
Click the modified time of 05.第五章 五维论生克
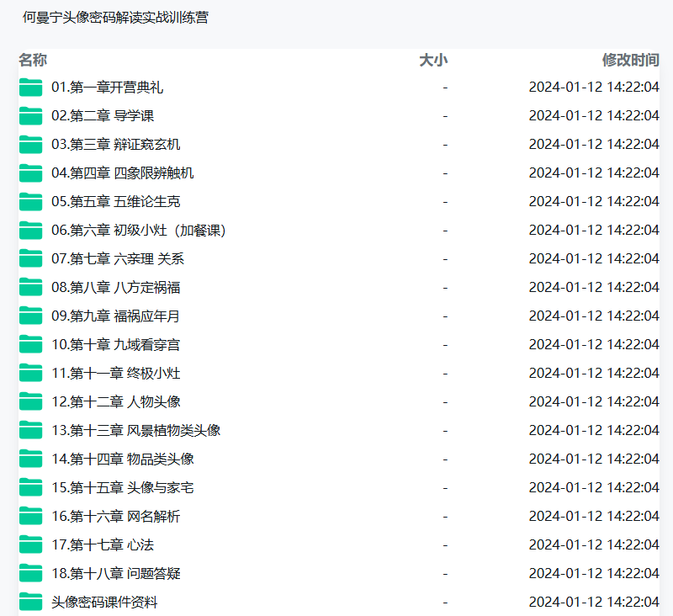(x=594, y=202)
